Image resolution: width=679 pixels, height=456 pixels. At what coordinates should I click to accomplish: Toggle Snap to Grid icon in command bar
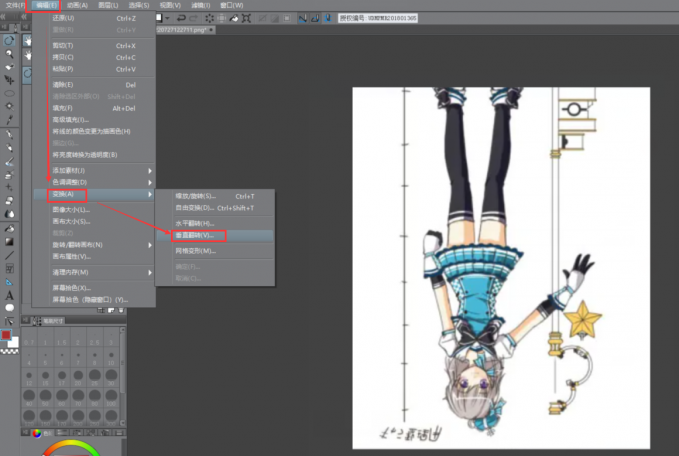click(x=327, y=18)
